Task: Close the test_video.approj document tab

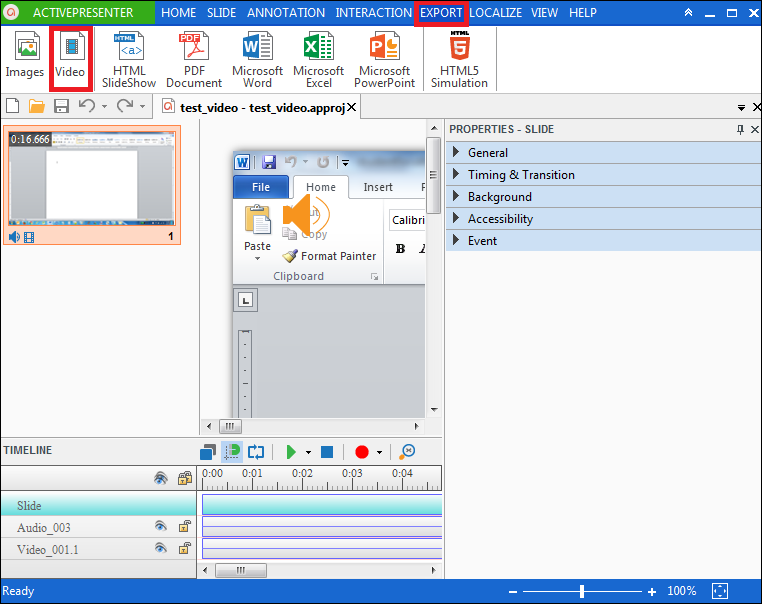Action: tap(351, 107)
